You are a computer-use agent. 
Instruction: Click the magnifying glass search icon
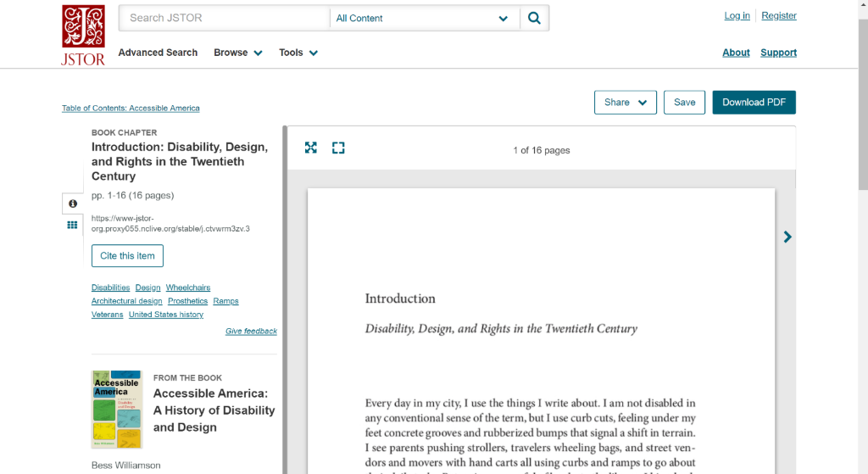(534, 18)
